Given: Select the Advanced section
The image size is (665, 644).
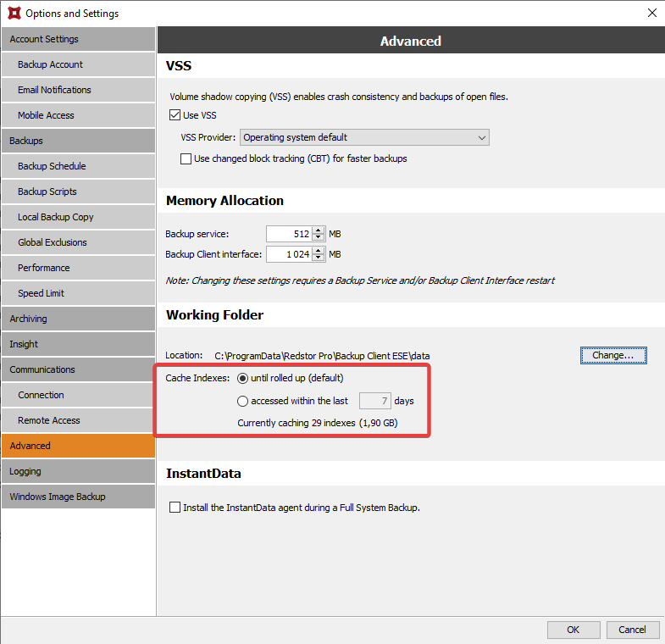Looking at the screenshot, I should [79, 446].
